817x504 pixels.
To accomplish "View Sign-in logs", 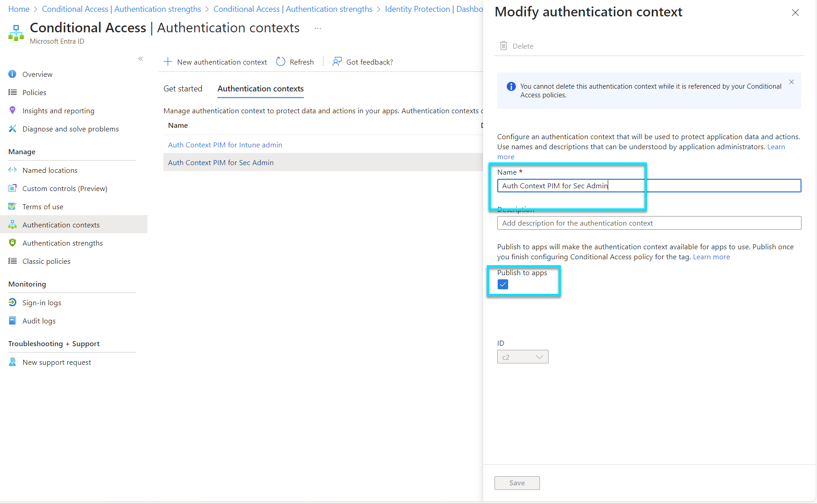I will point(42,302).
